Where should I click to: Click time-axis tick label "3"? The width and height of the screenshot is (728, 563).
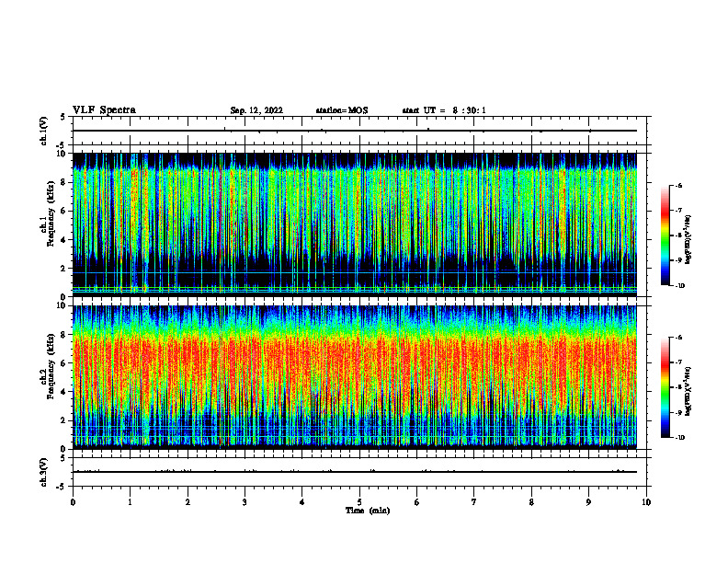245,502
